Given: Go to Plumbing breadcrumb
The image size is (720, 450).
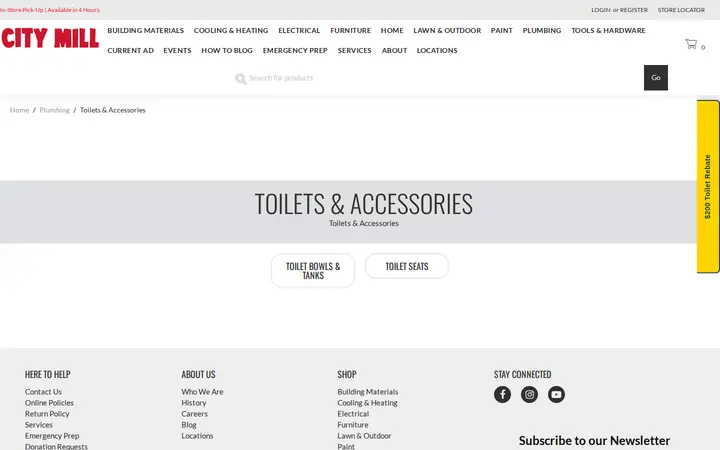Looking at the screenshot, I should tap(55, 110).
